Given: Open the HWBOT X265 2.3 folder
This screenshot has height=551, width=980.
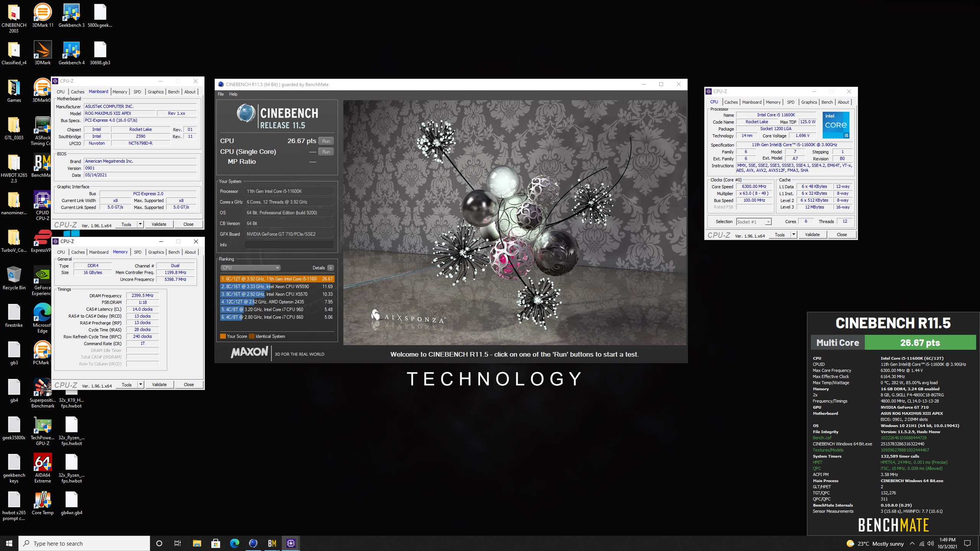Looking at the screenshot, I should (x=14, y=168).
